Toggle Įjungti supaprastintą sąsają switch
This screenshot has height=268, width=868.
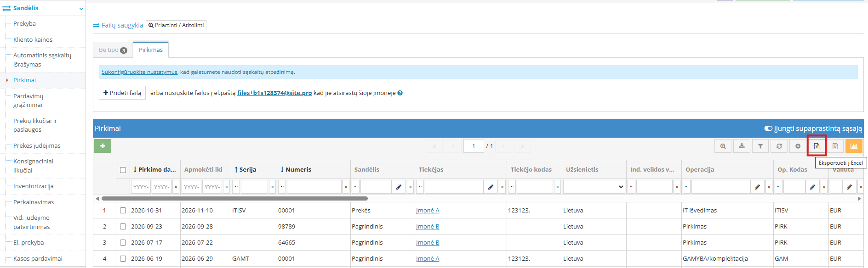768,128
